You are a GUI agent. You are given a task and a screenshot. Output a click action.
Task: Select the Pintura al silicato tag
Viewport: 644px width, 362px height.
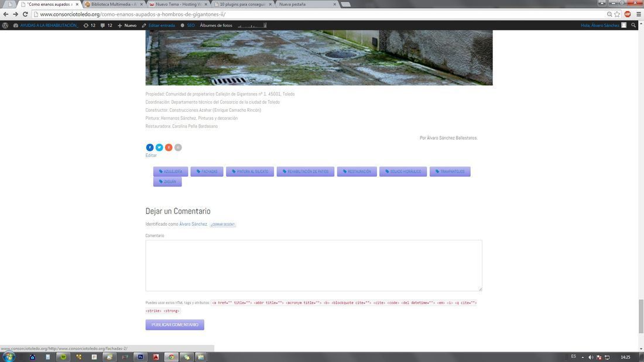[250, 171]
